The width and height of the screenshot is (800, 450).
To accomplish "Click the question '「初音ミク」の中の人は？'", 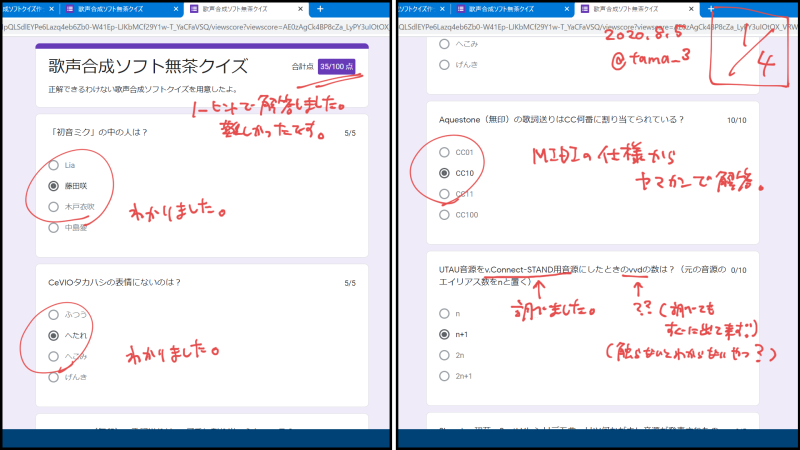I will click(98, 132).
